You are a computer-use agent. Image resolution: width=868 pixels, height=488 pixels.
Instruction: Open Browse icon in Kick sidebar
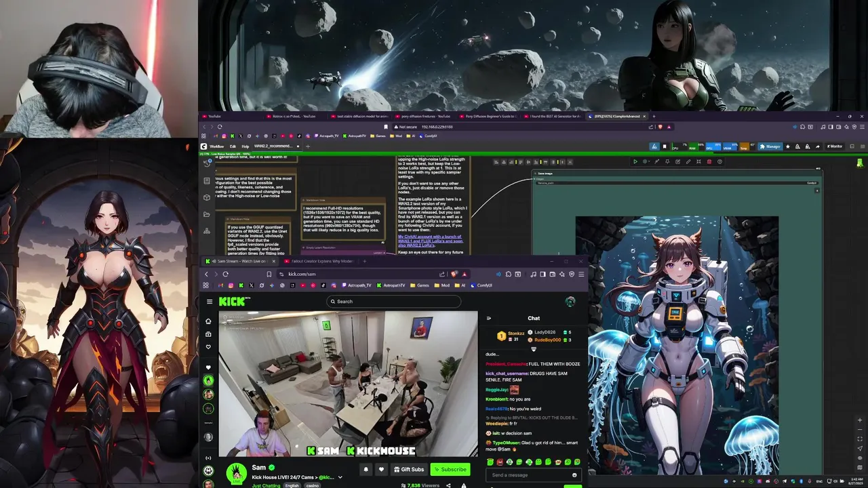(208, 334)
